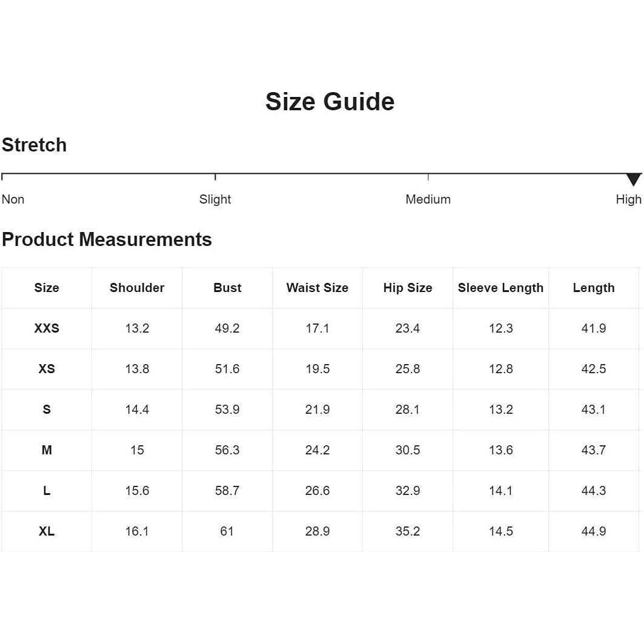Click the black triangle stretch indicator
This screenshot has width=644, height=644.
633,179
